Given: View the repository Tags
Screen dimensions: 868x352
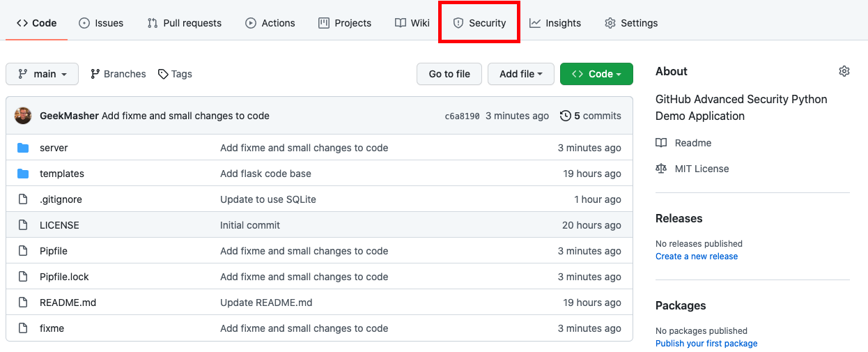Looking at the screenshot, I should pos(175,74).
